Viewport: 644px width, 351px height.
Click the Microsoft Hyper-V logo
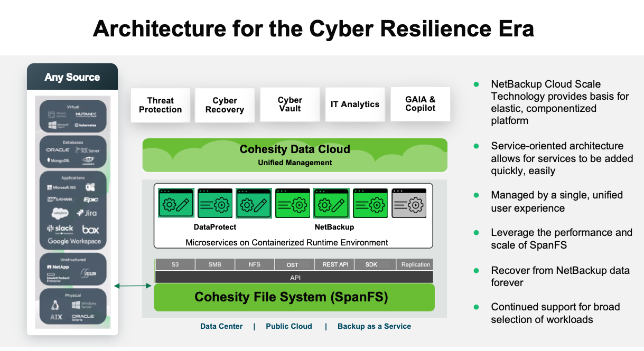(x=58, y=125)
